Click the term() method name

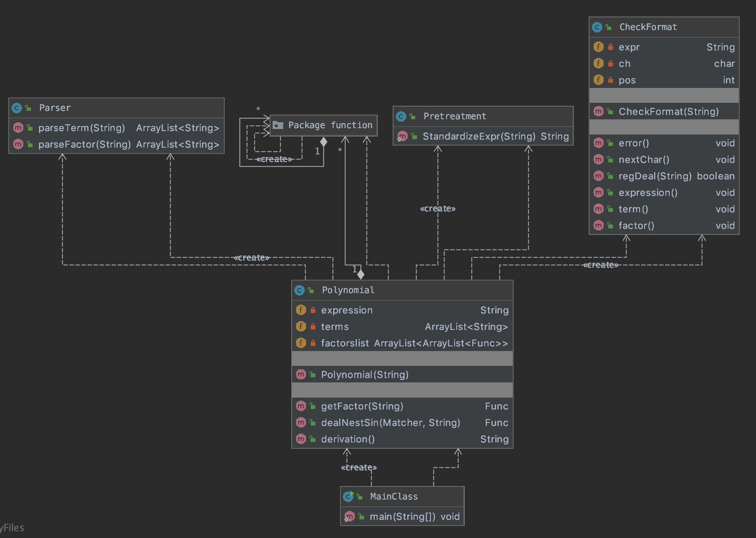tap(633, 209)
